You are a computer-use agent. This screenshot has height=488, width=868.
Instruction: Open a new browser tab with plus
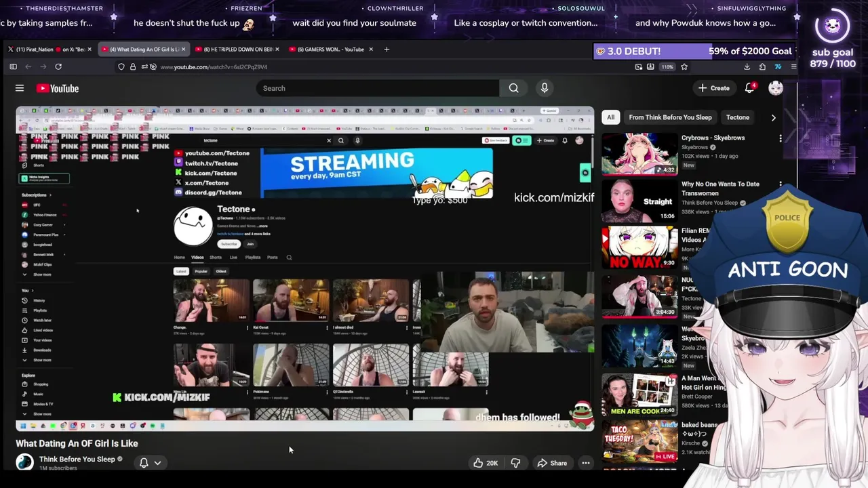coord(387,49)
